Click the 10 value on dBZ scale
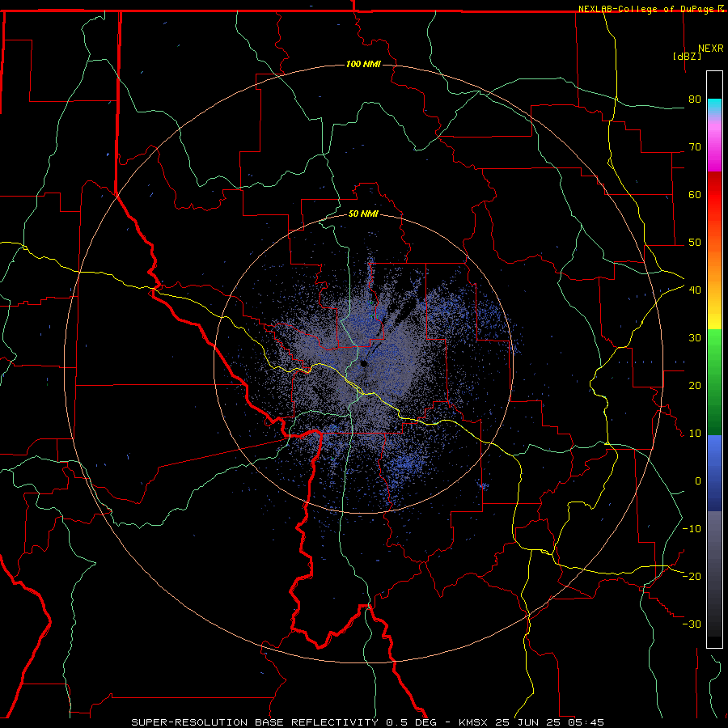Screen dimensions: 728x728 (x=695, y=434)
